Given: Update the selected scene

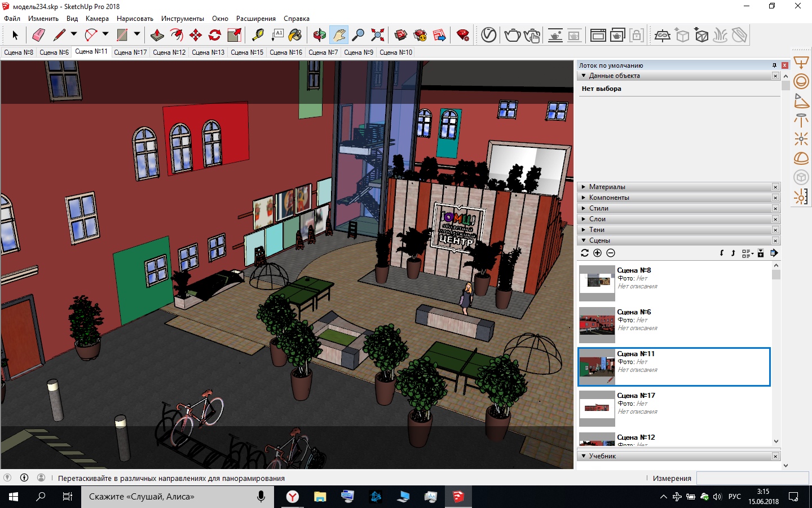Looking at the screenshot, I should [585, 253].
